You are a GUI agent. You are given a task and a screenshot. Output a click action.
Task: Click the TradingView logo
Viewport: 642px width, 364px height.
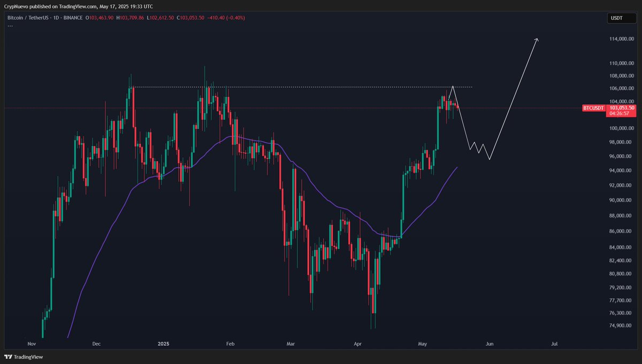click(24, 357)
